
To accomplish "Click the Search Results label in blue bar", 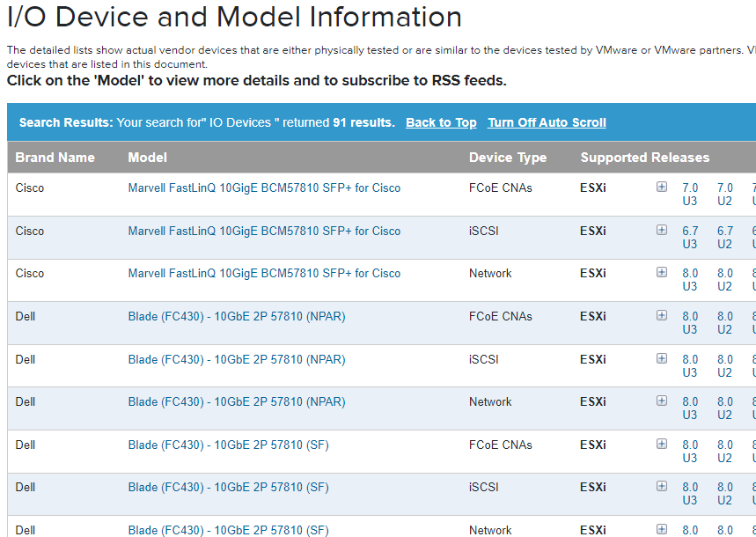I will coord(66,122).
